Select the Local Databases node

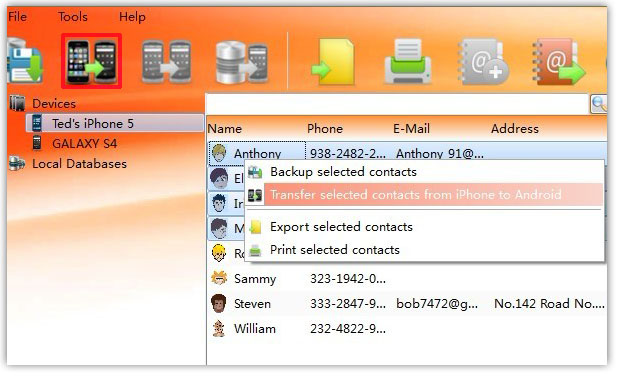tap(79, 164)
